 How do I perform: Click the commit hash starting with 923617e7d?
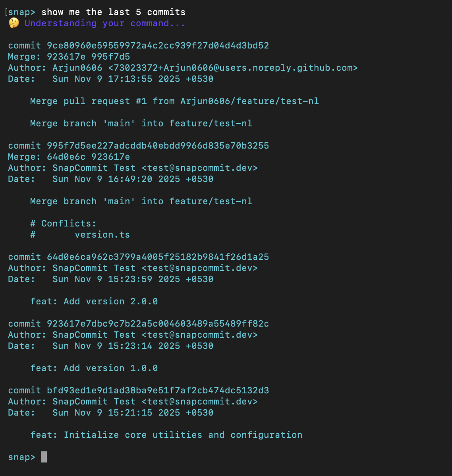pos(158,323)
